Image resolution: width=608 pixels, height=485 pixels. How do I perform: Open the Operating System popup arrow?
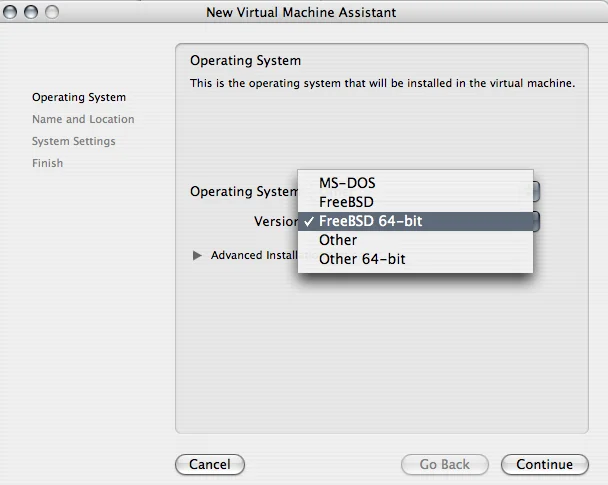[x=537, y=191]
